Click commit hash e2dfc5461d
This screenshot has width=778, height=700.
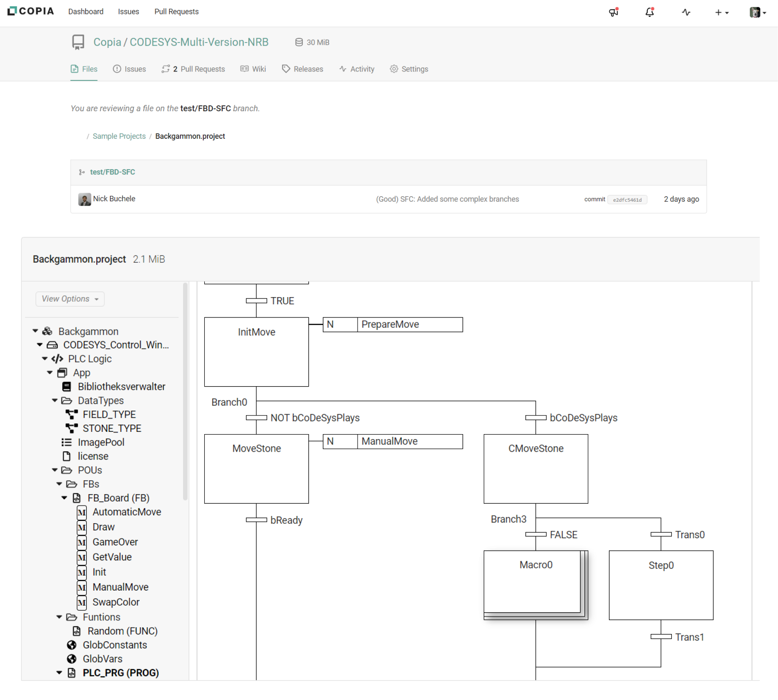tap(627, 200)
